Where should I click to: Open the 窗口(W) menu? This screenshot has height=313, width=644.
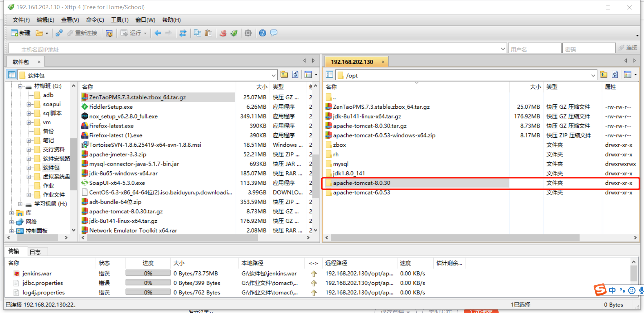pos(145,20)
